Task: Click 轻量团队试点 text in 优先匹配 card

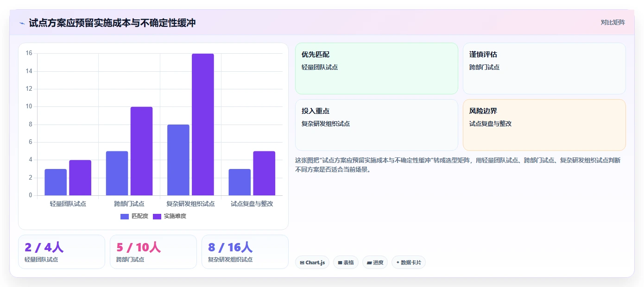Action: 320,67
